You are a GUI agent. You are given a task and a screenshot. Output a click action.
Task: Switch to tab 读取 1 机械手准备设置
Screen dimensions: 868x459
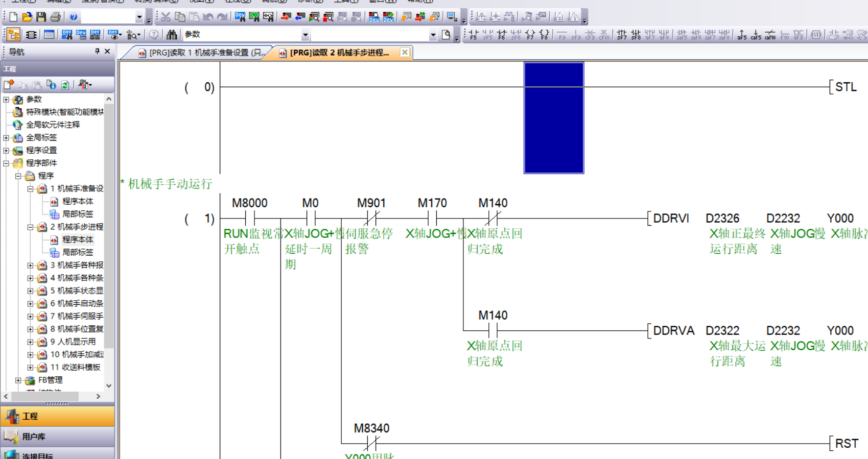point(202,53)
